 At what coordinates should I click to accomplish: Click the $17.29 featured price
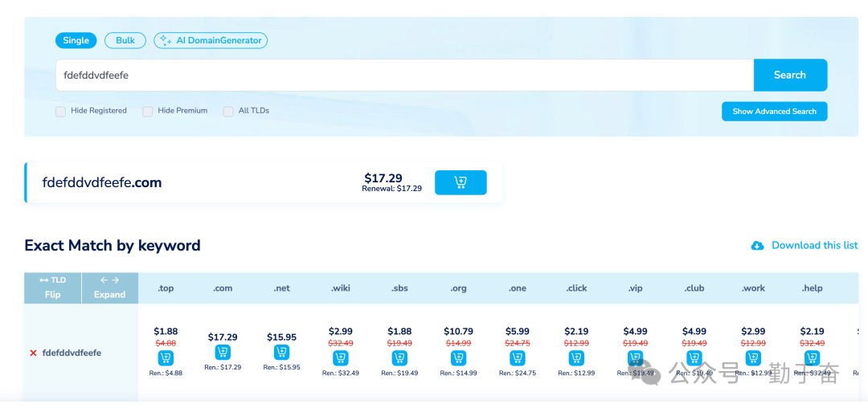click(383, 178)
